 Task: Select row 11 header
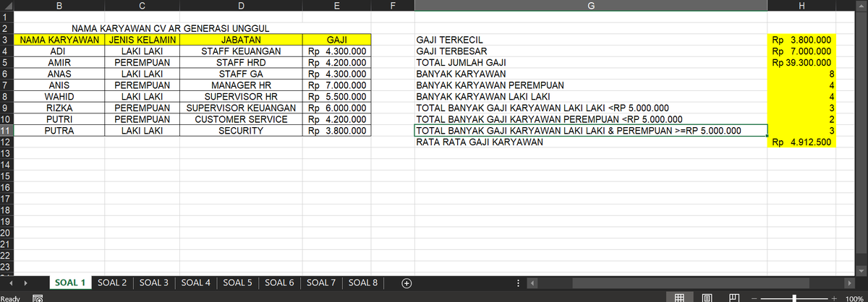[6, 131]
